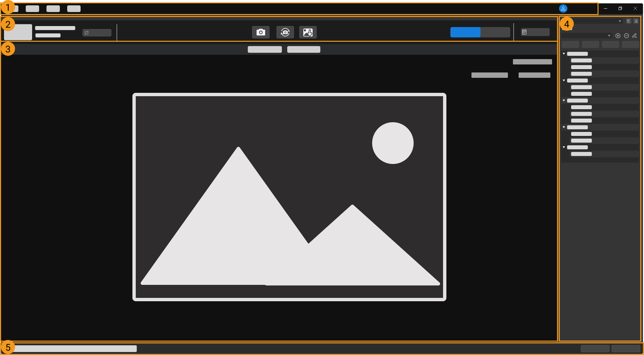
Task: Select the parameter sorting icon
Action: pos(636,21)
